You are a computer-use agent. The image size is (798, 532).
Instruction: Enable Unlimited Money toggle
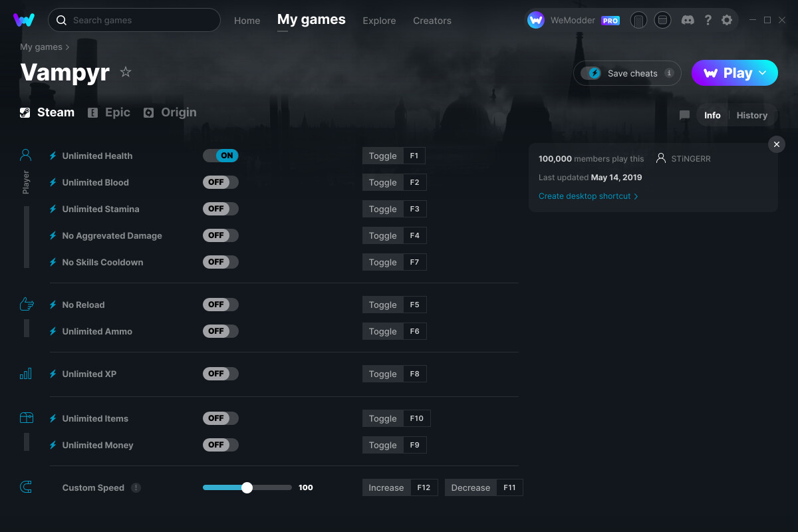tap(221, 445)
